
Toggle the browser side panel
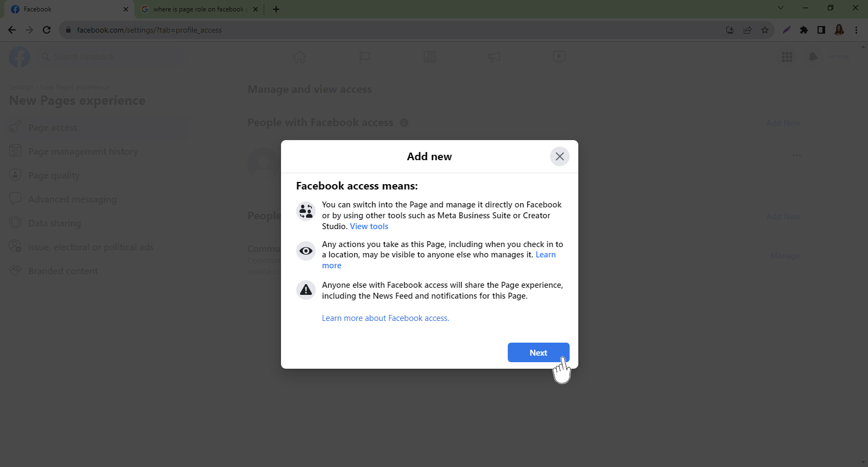[821, 30]
